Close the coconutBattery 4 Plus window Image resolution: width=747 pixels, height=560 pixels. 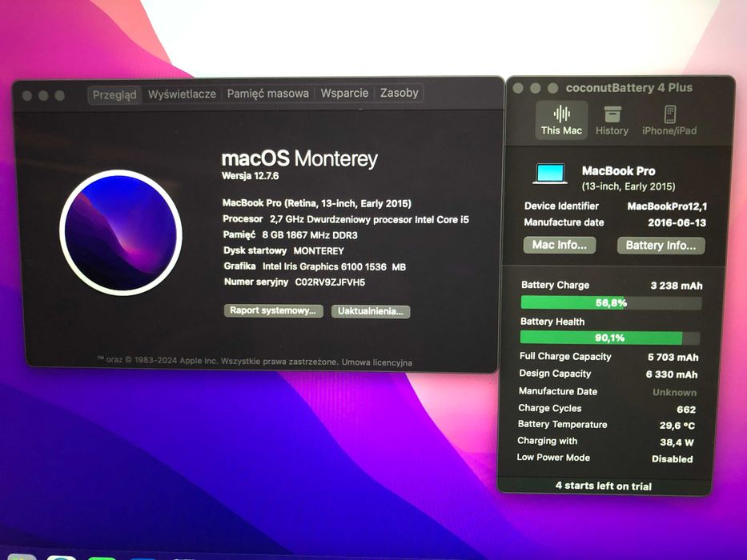[x=518, y=88]
